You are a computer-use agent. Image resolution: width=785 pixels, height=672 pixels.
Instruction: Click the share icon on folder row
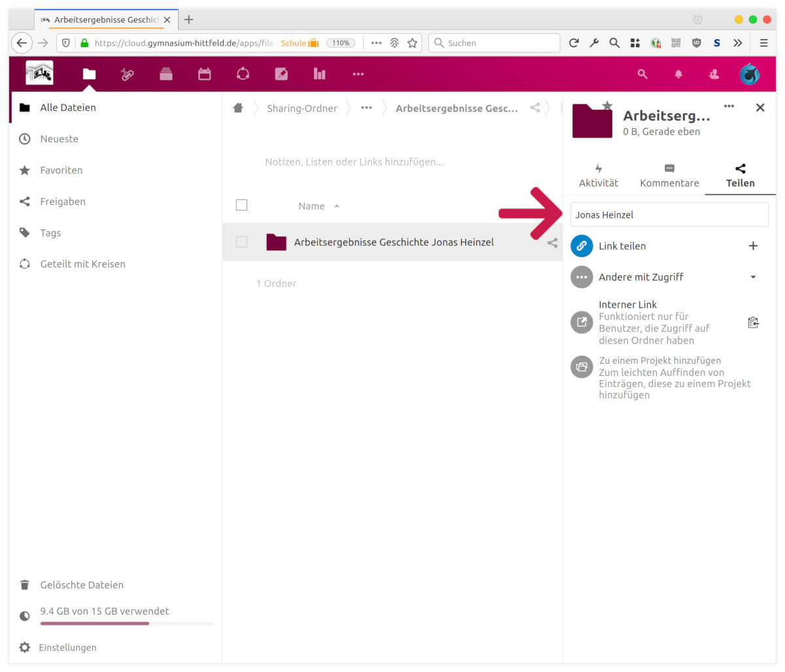point(552,243)
